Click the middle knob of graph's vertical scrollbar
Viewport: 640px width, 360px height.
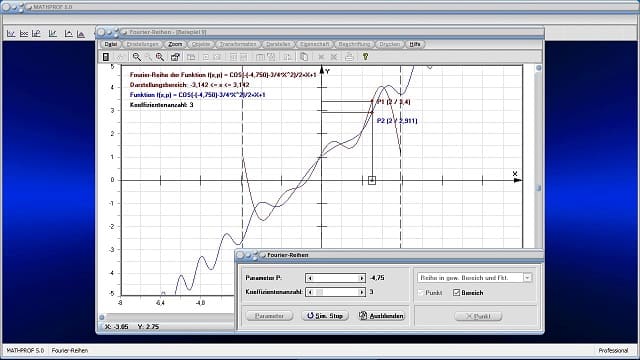click(x=539, y=188)
